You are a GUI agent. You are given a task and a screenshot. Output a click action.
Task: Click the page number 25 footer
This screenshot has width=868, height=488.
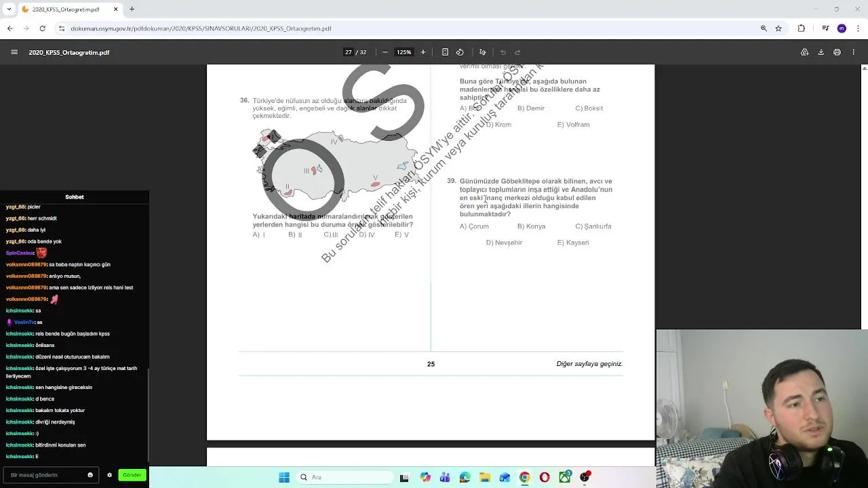pyautogui.click(x=431, y=364)
